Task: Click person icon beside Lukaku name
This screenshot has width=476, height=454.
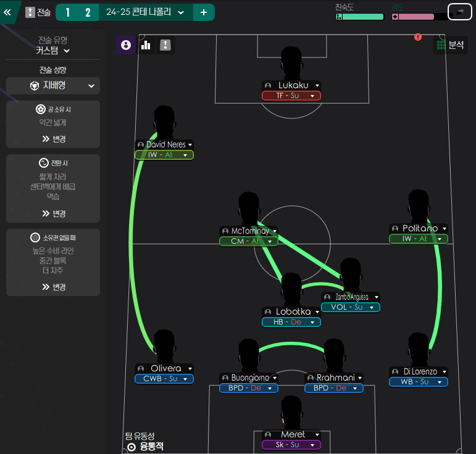Action: pyautogui.click(x=268, y=86)
